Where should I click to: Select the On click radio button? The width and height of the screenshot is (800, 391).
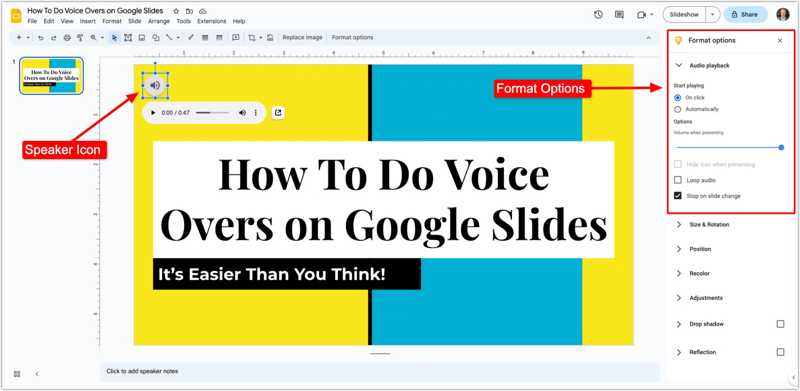coord(678,97)
